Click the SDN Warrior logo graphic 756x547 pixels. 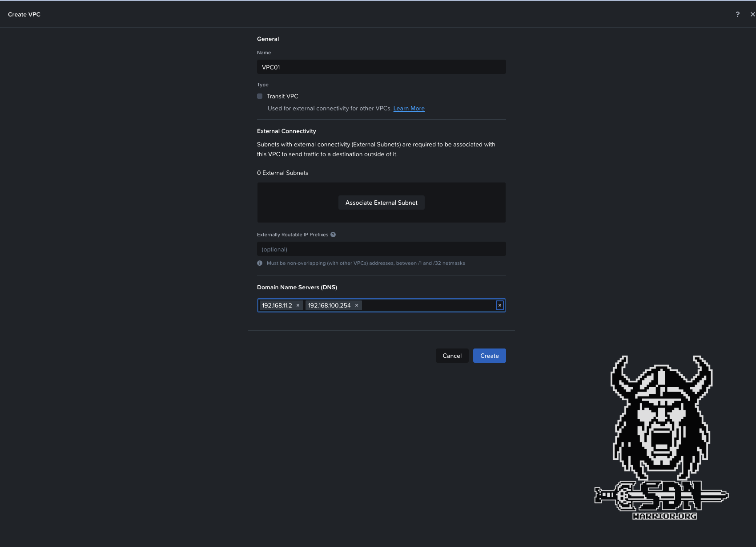tap(660, 436)
